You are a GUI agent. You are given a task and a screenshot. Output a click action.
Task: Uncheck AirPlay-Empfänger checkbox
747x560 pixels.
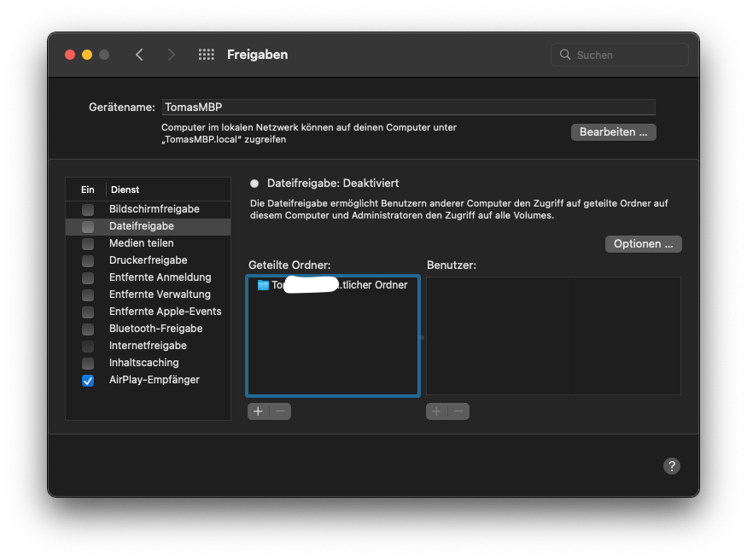pyautogui.click(x=88, y=381)
